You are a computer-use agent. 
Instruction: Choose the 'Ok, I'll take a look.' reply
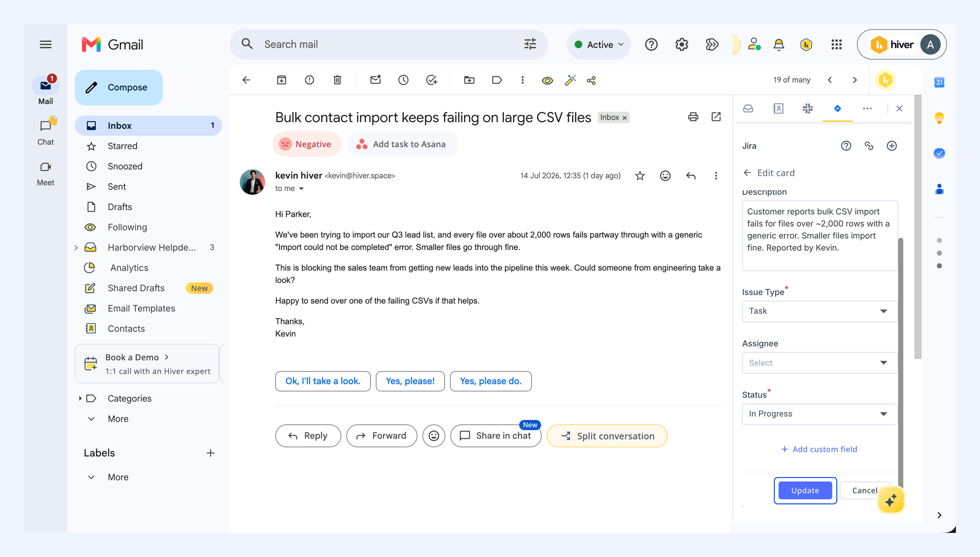(323, 381)
